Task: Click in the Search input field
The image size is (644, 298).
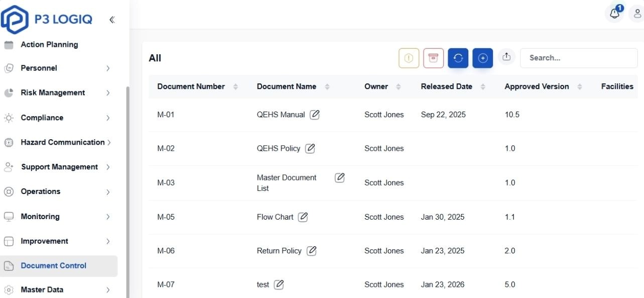Action: point(579,58)
